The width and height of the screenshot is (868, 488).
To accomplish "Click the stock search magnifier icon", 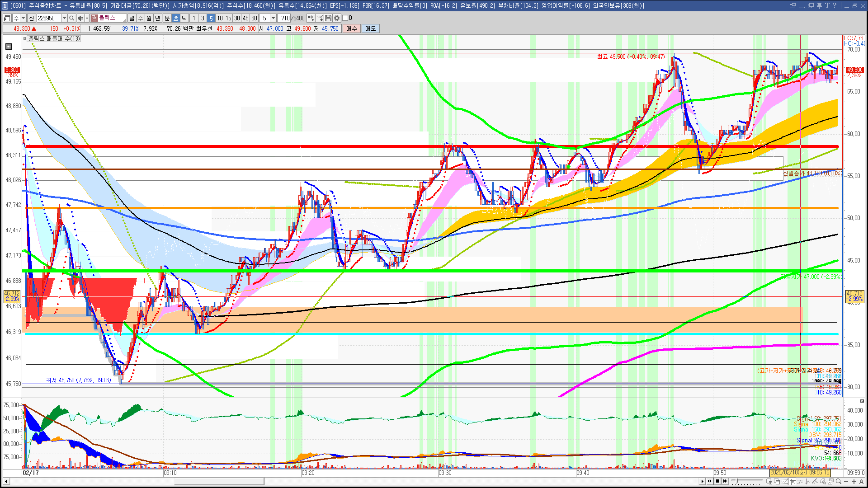I will pos(71,18).
